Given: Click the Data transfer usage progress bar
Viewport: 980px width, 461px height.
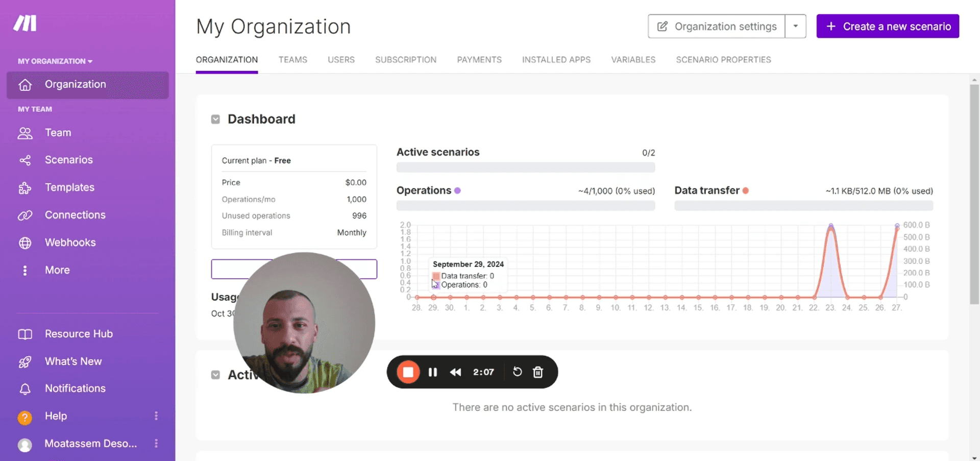Looking at the screenshot, I should coord(803,206).
